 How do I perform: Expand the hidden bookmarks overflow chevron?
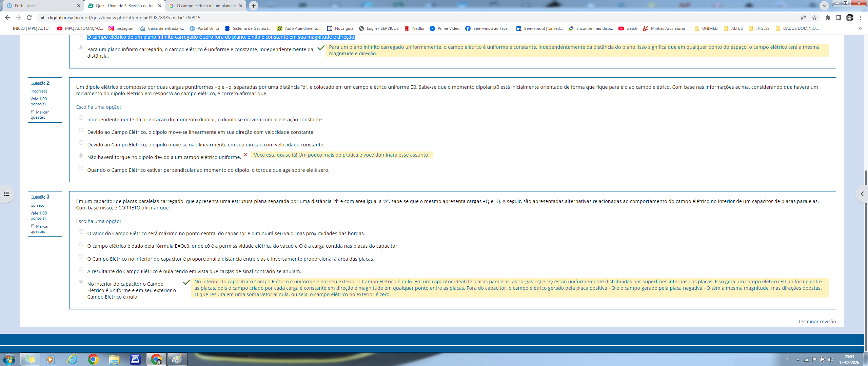tap(860, 28)
